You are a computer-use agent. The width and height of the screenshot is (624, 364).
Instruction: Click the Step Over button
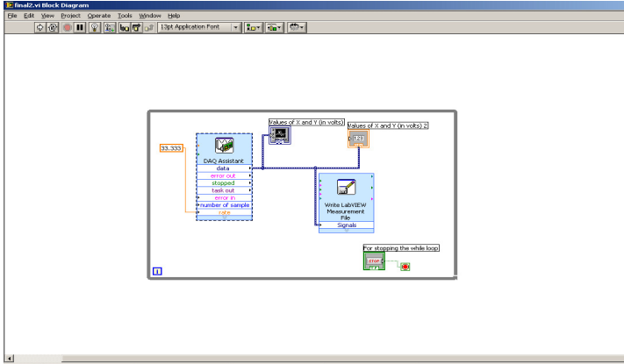click(x=137, y=27)
